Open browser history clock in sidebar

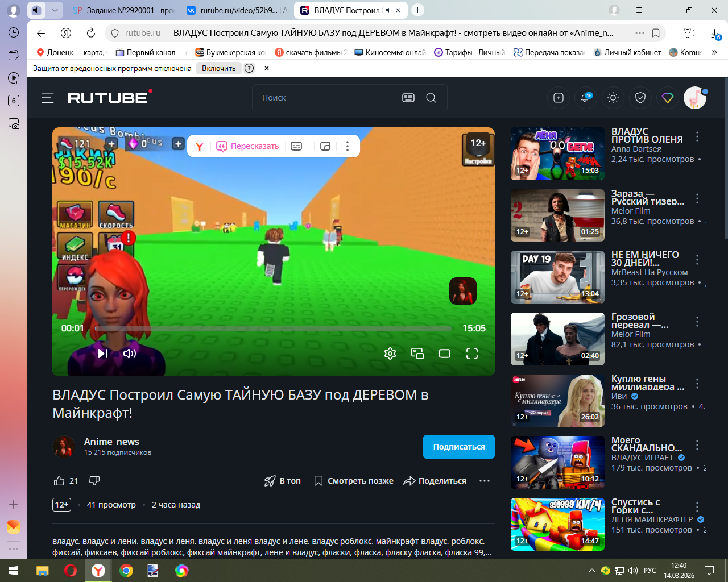(x=14, y=32)
